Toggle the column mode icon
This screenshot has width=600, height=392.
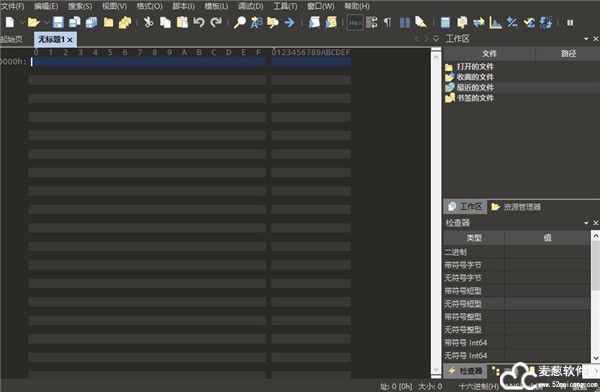404,23
